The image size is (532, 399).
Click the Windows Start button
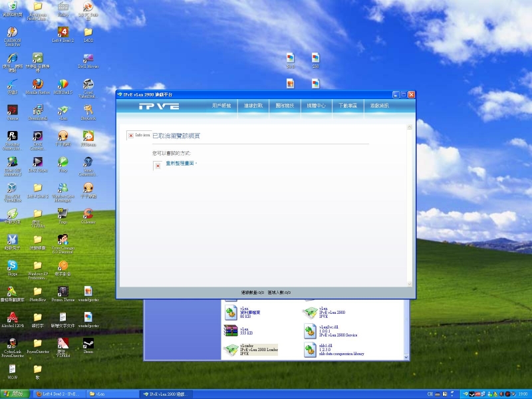(x=13, y=394)
